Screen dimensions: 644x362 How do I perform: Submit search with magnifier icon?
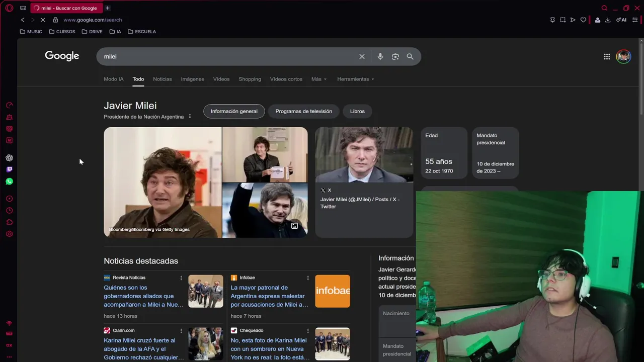click(x=410, y=56)
